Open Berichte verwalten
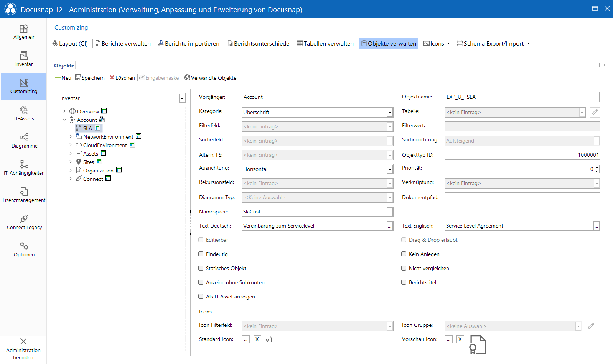Image resolution: width=613 pixels, height=364 pixels. [x=123, y=44]
